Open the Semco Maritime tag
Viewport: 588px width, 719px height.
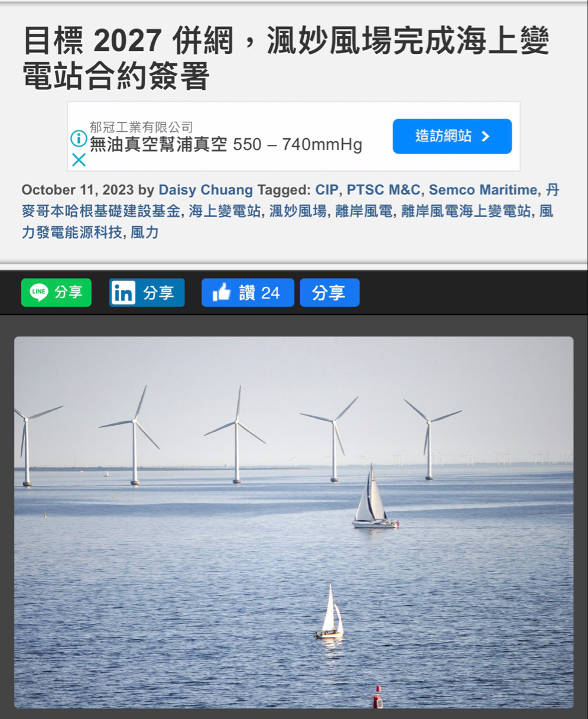click(x=483, y=190)
